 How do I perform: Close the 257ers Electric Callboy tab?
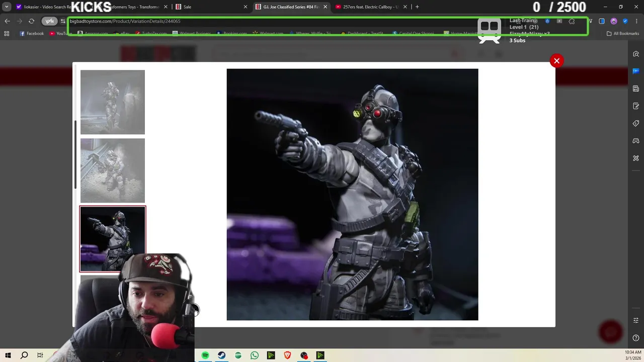405,7
